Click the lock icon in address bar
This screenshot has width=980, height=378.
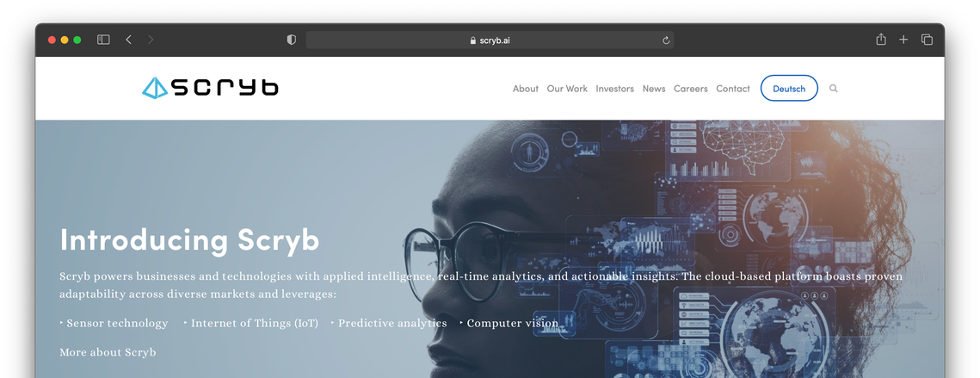click(x=473, y=40)
